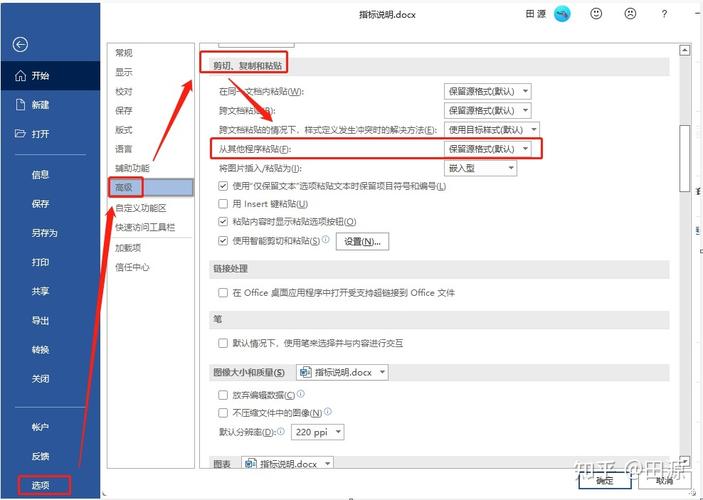
Task: Open 将图片插入/粘贴为 嵌入型 dropdown
Action: tap(480, 168)
